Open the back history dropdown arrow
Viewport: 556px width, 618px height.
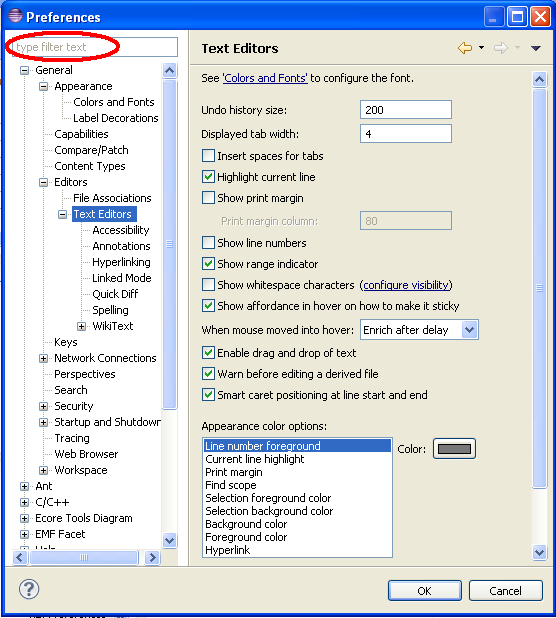tap(482, 48)
